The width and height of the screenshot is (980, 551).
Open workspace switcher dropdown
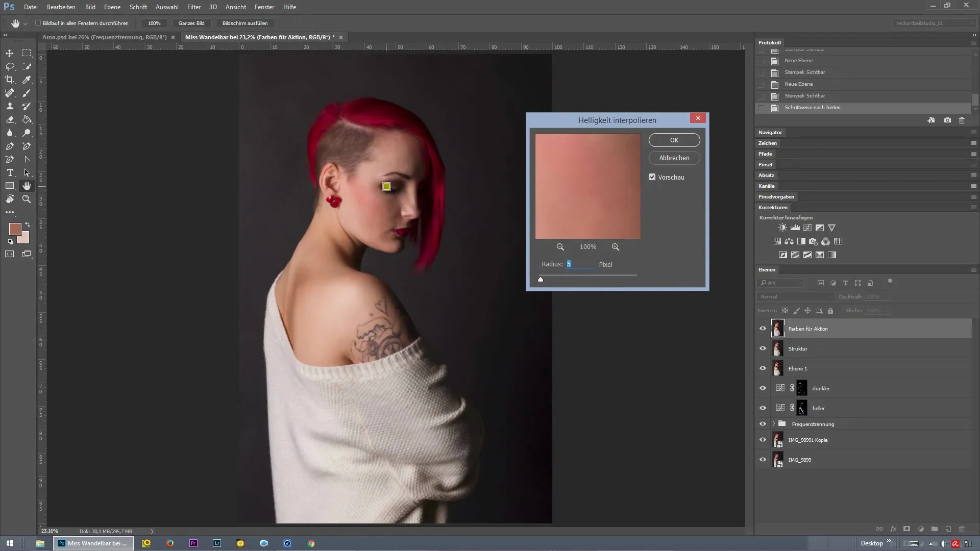pos(934,23)
